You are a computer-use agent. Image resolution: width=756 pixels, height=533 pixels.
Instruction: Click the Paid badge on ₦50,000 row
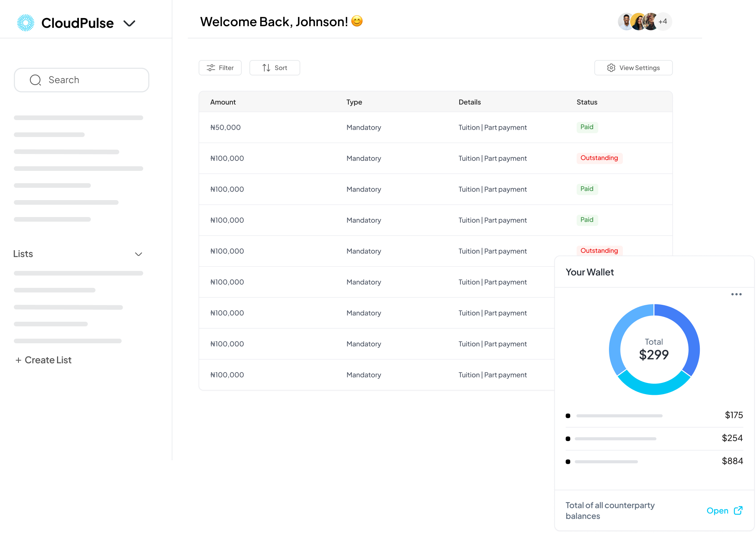point(587,127)
